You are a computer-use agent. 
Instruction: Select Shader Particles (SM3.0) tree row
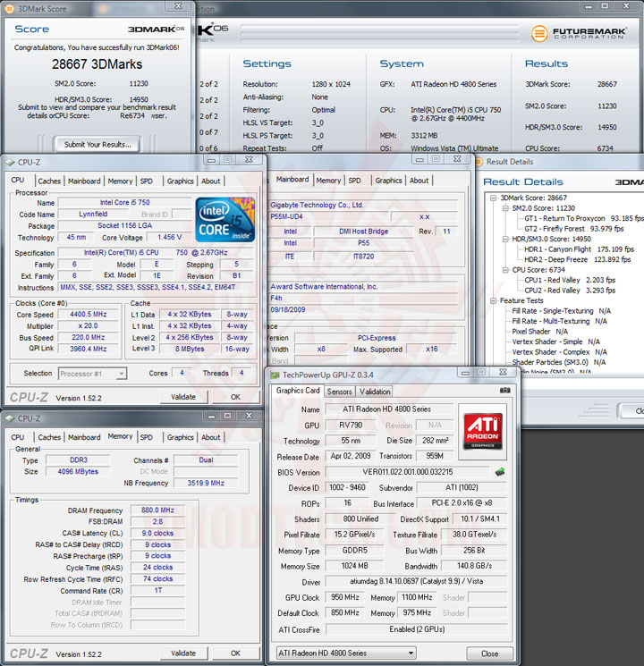coord(559,362)
